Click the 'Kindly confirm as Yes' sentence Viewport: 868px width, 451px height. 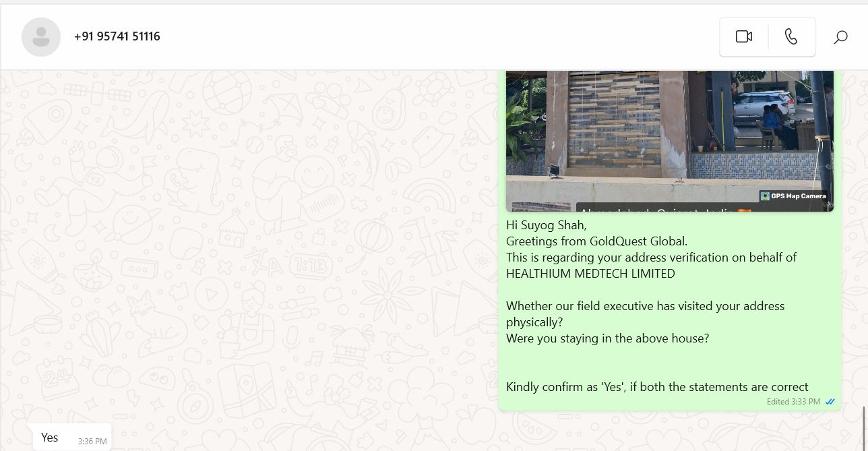pos(657,387)
